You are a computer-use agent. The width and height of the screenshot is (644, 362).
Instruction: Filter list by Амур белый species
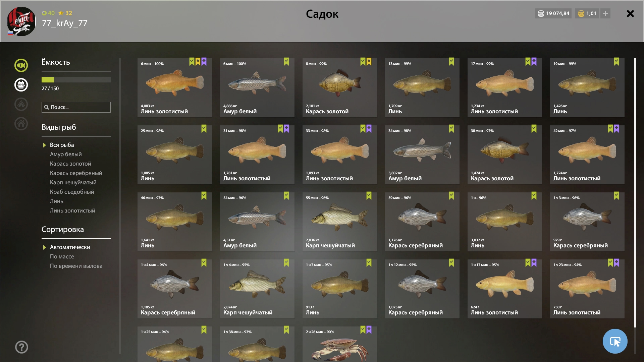[x=66, y=154]
